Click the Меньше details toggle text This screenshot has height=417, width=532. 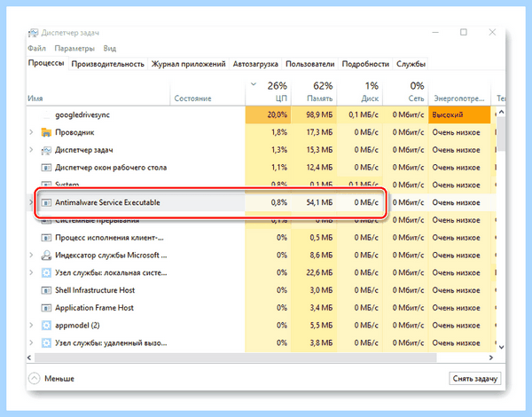point(59,379)
